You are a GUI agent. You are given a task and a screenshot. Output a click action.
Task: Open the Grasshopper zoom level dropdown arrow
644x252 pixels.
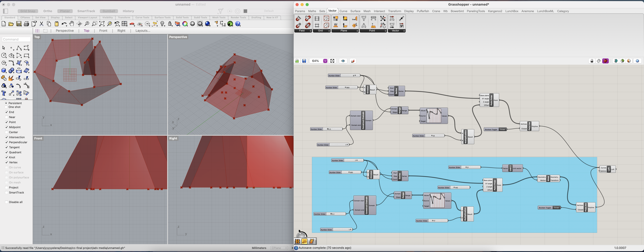pyautogui.click(x=325, y=61)
